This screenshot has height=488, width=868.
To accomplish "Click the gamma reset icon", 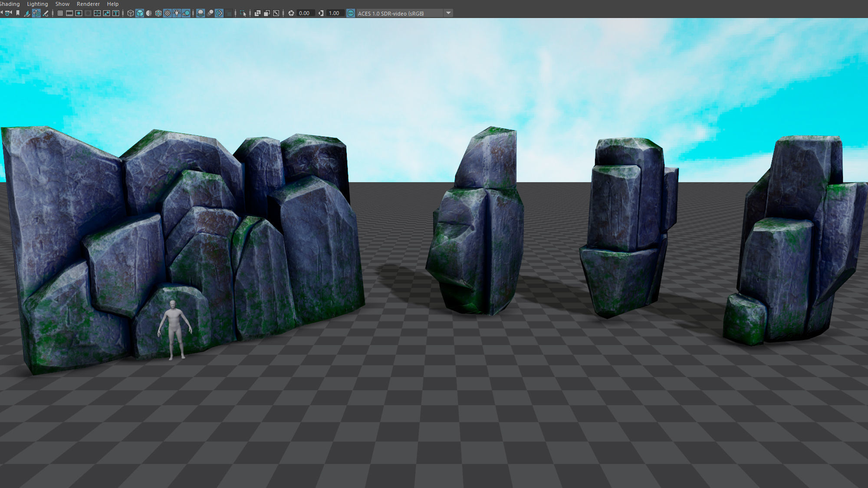I will tap(321, 13).
